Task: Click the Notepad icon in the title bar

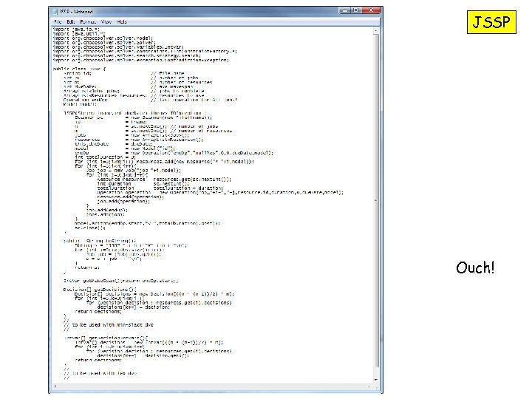Action: point(55,12)
